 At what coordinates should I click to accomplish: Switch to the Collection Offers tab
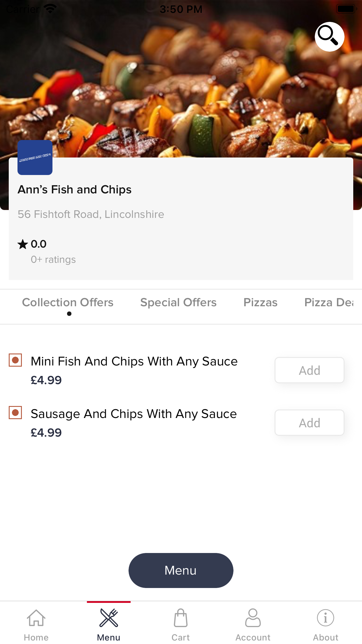(x=68, y=302)
